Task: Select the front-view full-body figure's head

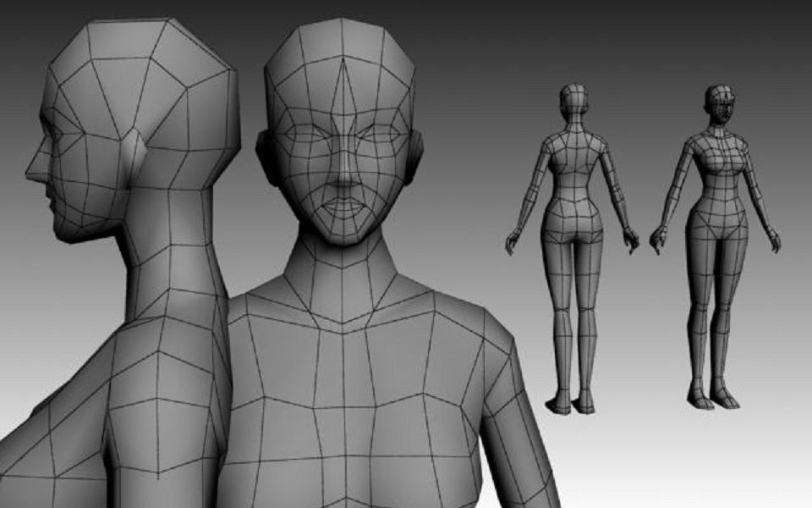Action: tap(721, 104)
